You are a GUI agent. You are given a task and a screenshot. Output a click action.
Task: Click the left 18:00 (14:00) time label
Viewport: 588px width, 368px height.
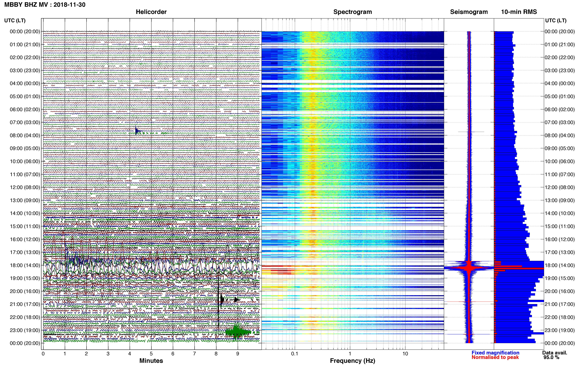click(x=25, y=265)
